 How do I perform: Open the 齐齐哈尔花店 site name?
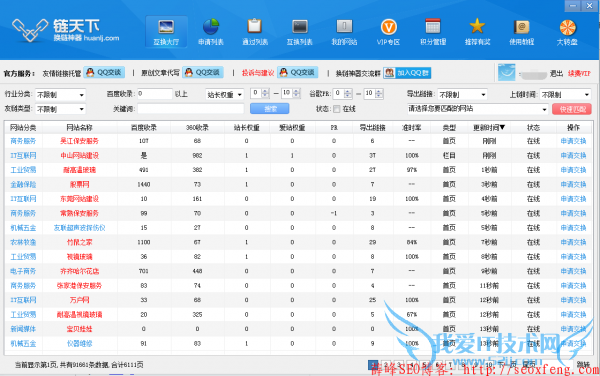[x=79, y=271]
